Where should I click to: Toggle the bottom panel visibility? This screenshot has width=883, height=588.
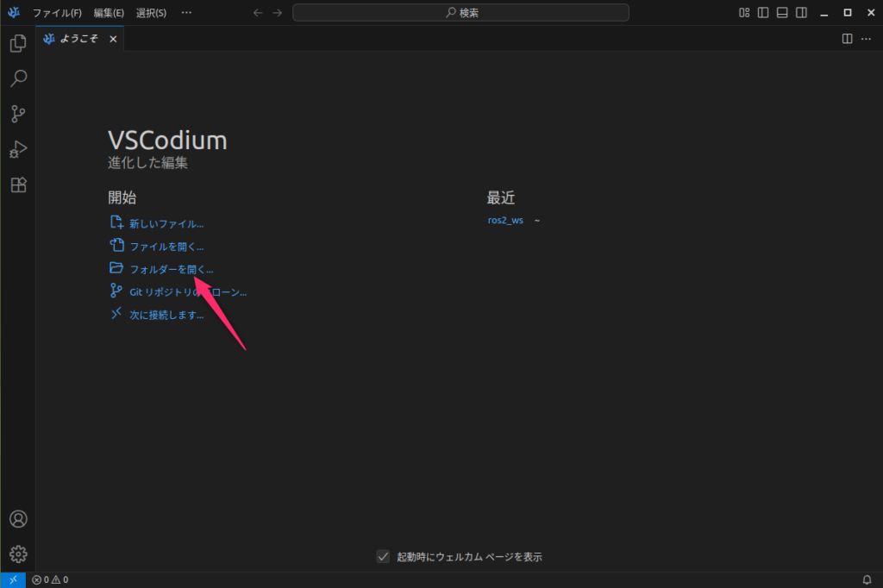(x=782, y=13)
